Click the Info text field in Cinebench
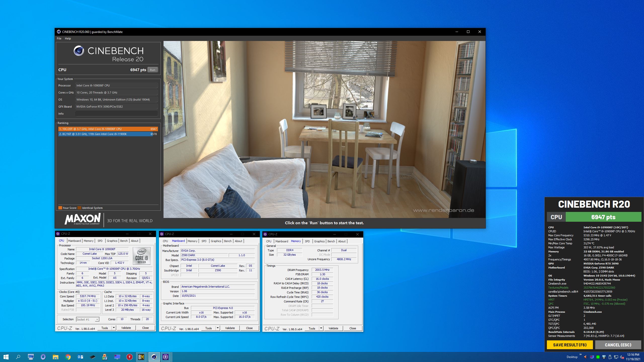This screenshot has width=644, height=362. (116, 114)
